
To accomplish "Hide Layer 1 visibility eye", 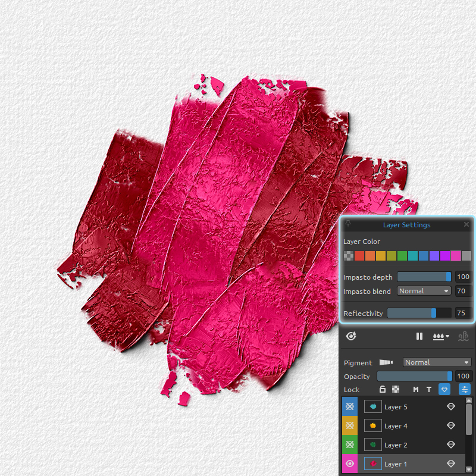I will pyautogui.click(x=349, y=463).
